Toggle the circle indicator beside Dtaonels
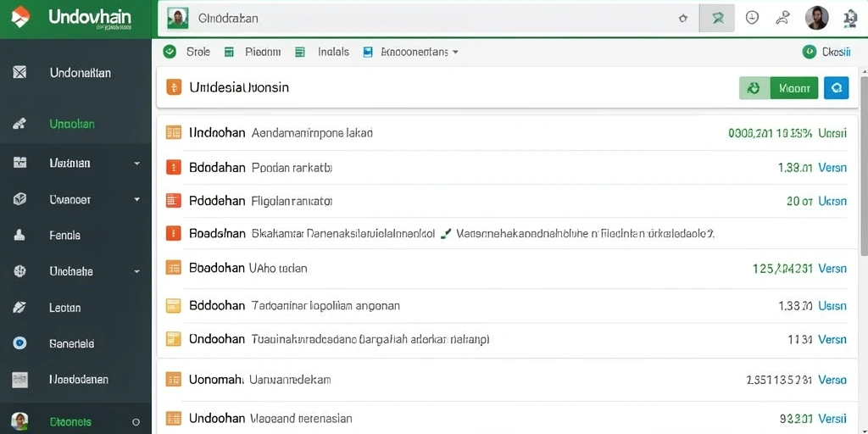 click(136, 422)
